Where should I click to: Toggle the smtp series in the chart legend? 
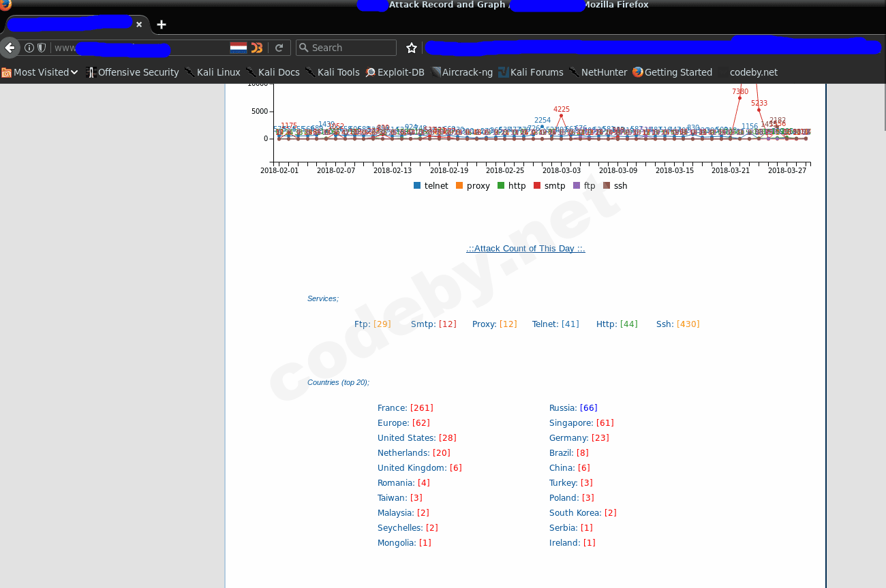(x=549, y=186)
